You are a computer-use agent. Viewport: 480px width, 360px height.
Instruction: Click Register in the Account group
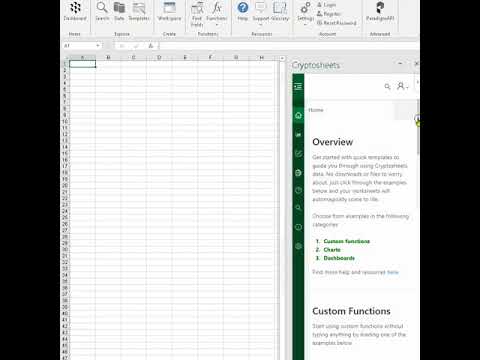tap(329, 14)
